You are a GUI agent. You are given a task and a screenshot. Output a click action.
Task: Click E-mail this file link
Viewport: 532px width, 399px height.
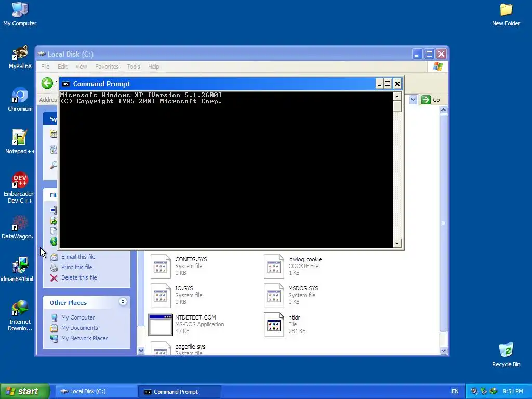pyautogui.click(x=78, y=257)
